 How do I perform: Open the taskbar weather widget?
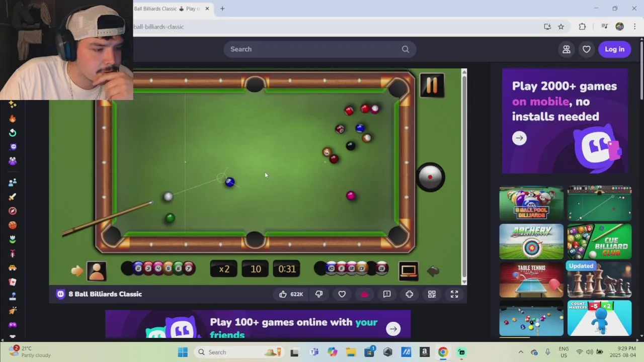[x=30, y=351]
